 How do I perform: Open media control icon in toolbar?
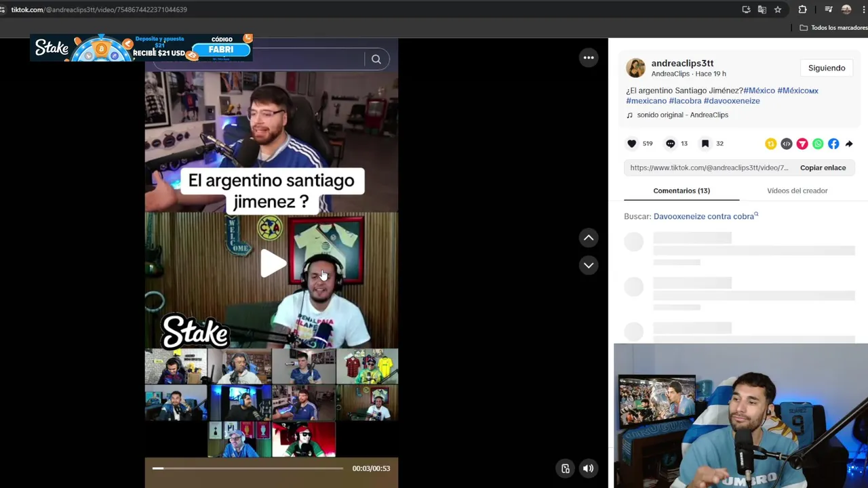(828, 9)
